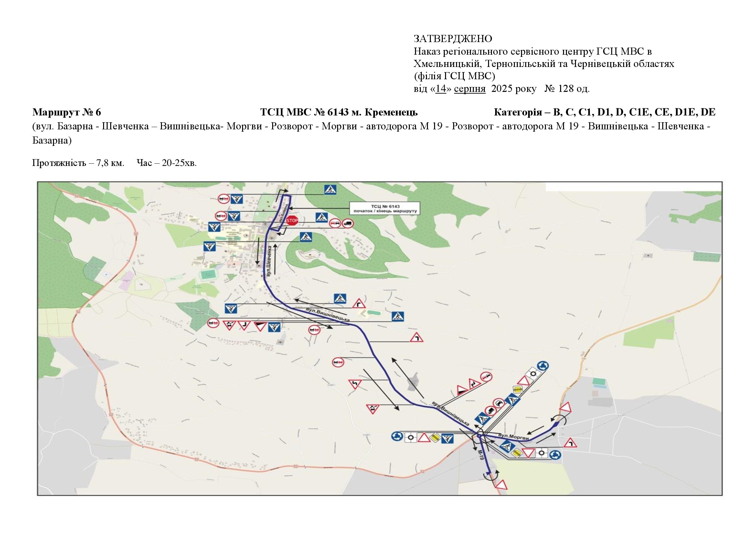The image size is (756, 535).
Task: Click the ЗАТВЕРДЖЕНО heading text
Action: click(x=453, y=39)
